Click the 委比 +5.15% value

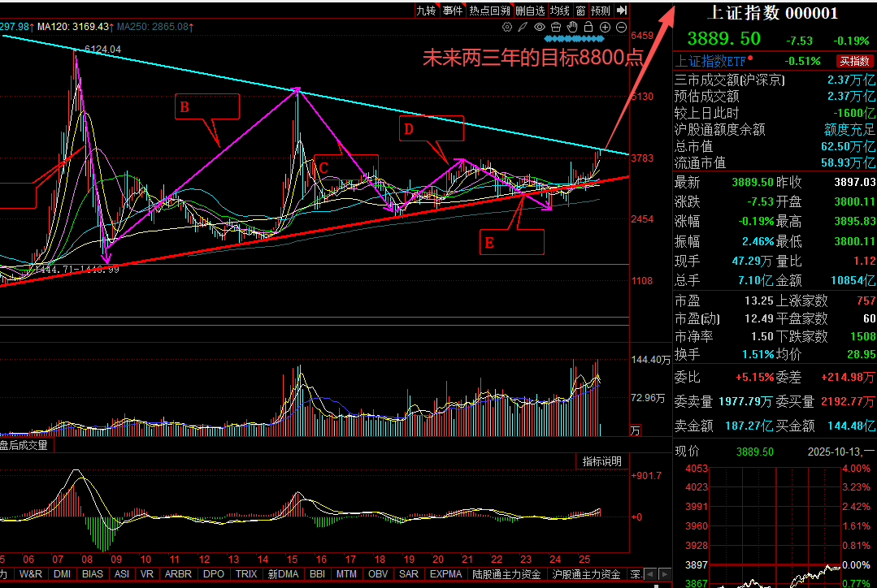coord(754,378)
